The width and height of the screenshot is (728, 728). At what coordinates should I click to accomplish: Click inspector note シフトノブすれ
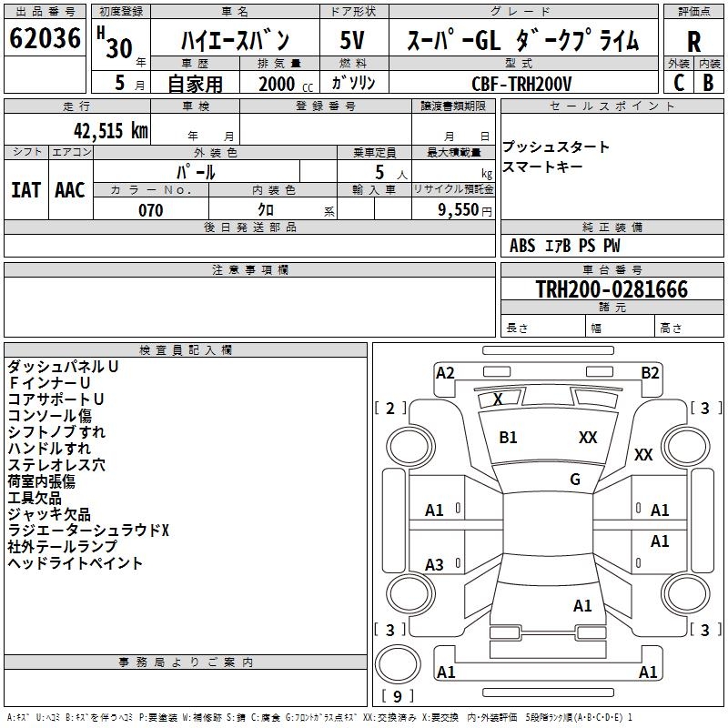(x=56, y=431)
